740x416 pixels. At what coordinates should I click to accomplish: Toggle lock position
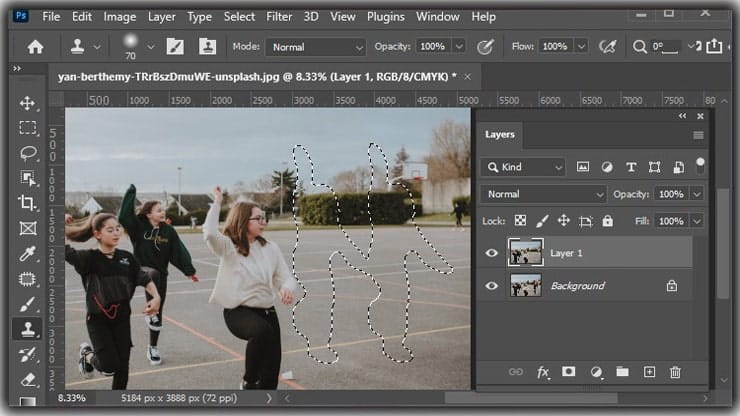pos(563,221)
